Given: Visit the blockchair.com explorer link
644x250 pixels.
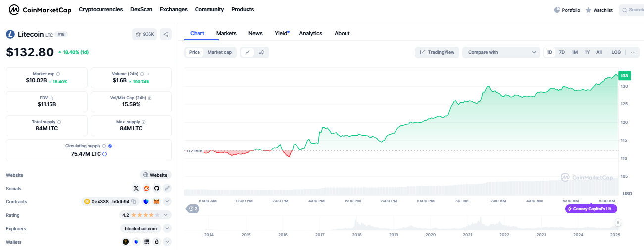Looking at the screenshot, I should tap(141, 228).
